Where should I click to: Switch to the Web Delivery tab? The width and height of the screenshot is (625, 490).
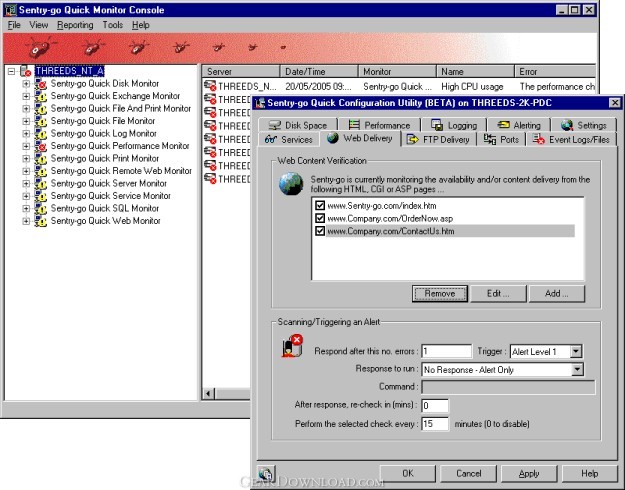pos(361,139)
